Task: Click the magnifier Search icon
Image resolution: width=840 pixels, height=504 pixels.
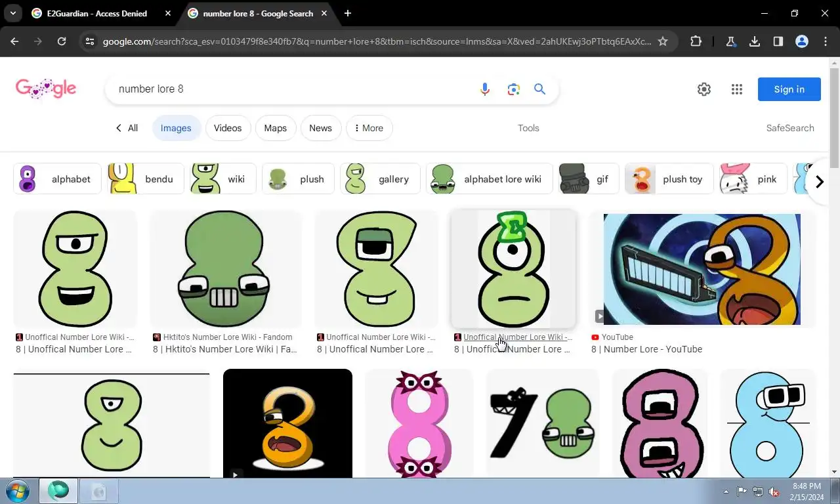Action: (539, 89)
